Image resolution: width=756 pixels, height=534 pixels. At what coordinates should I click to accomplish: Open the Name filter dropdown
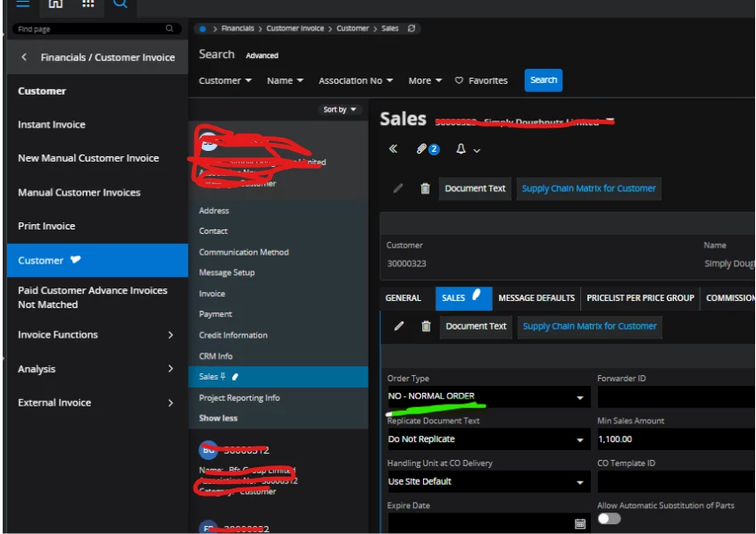point(285,80)
